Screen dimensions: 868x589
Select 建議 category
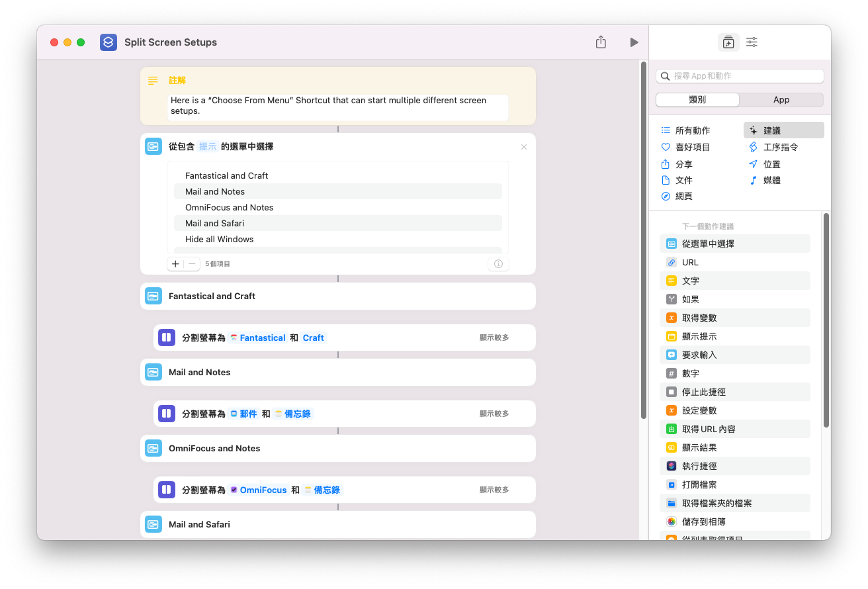coord(784,130)
